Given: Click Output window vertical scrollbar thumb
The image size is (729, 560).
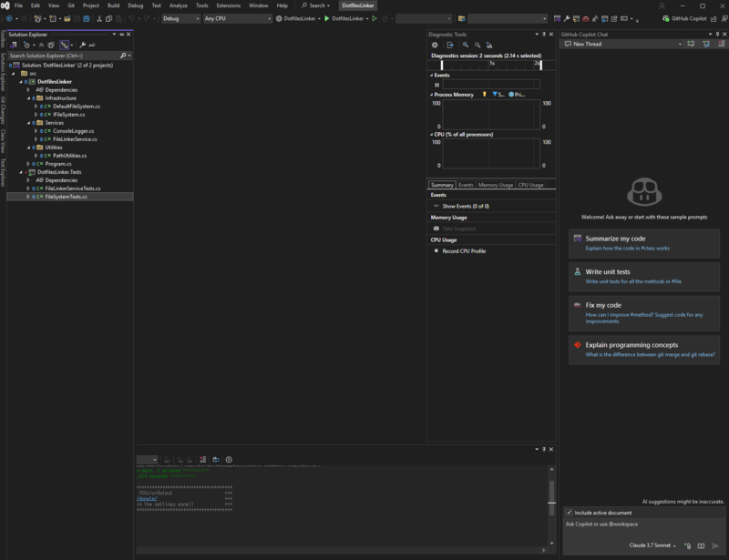Looking at the screenshot, I should click(552, 498).
